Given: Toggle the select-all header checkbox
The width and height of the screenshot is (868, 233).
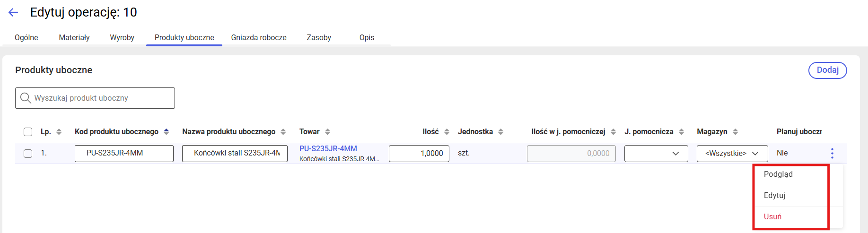Looking at the screenshot, I should coord(28,132).
